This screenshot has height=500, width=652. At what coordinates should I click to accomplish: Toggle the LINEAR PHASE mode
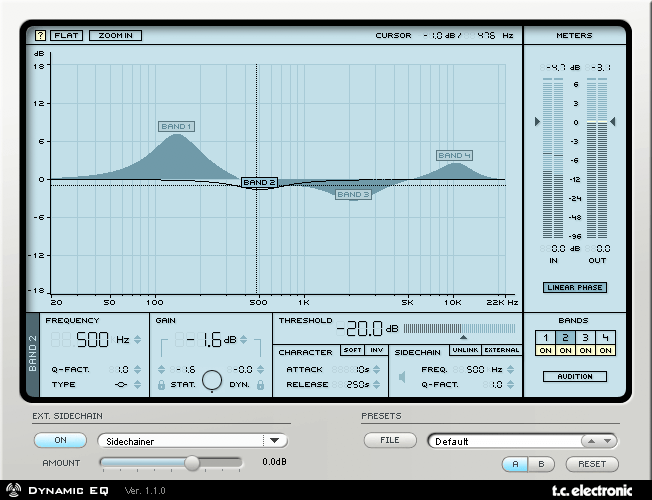(x=574, y=288)
